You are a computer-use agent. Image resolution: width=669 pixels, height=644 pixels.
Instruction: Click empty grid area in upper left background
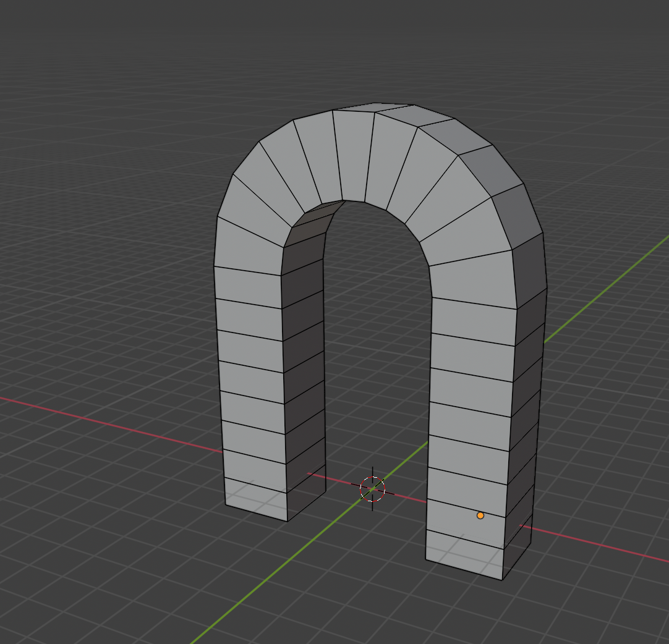[x=93, y=93]
